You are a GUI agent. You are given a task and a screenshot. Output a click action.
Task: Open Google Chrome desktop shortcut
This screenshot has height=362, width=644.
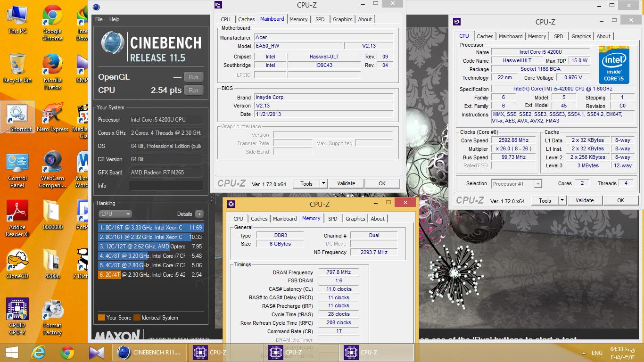tap(52, 23)
